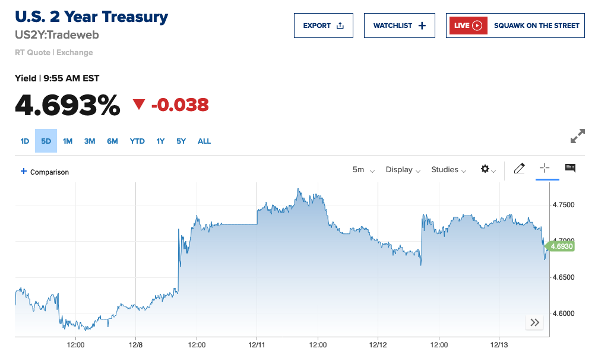The height and width of the screenshot is (364, 595).
Task: Add US2Y to Watchlist
Action: pos(400,26)
